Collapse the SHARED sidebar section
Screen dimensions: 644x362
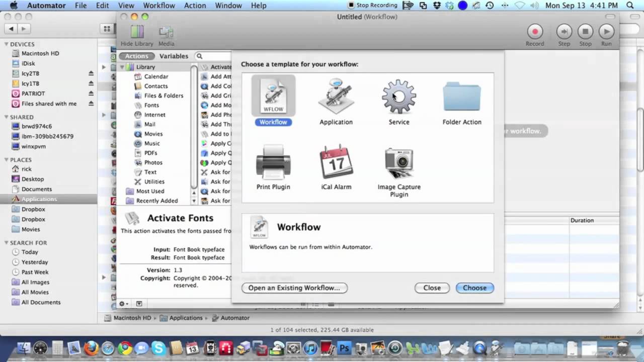7,117
